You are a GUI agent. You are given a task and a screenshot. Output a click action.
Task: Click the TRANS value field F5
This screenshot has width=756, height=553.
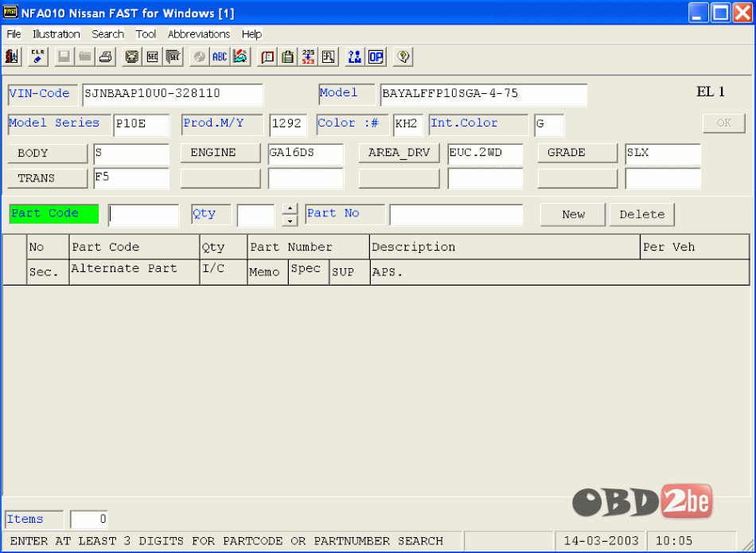(131, 178)
